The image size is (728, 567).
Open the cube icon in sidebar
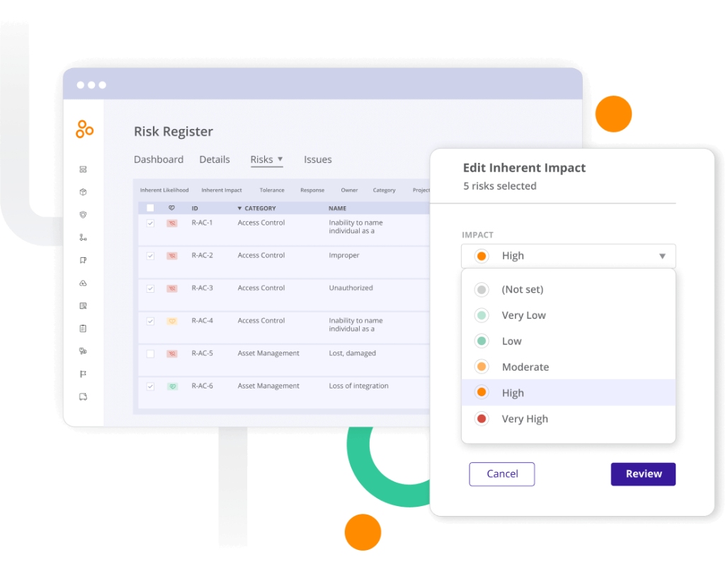click(x=83, y=192)
